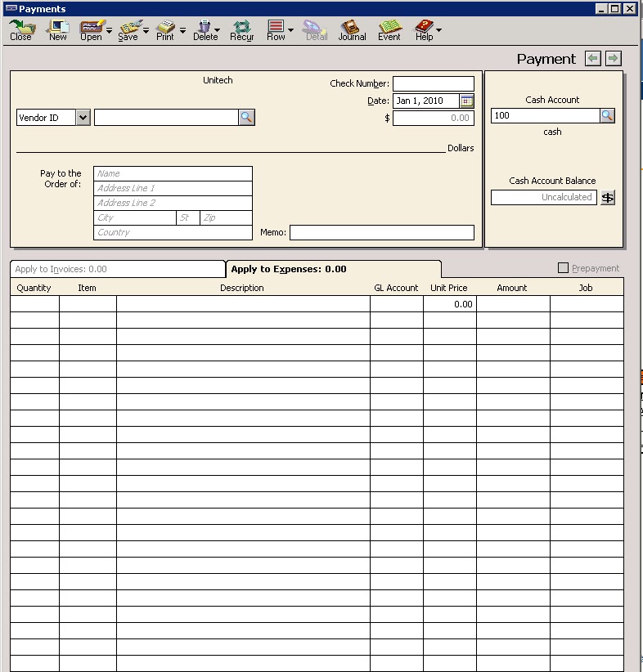The width and height of the screenshot is (643, 672).
Task: Click first row Amount cell
Action: click(x=514, y=304)
